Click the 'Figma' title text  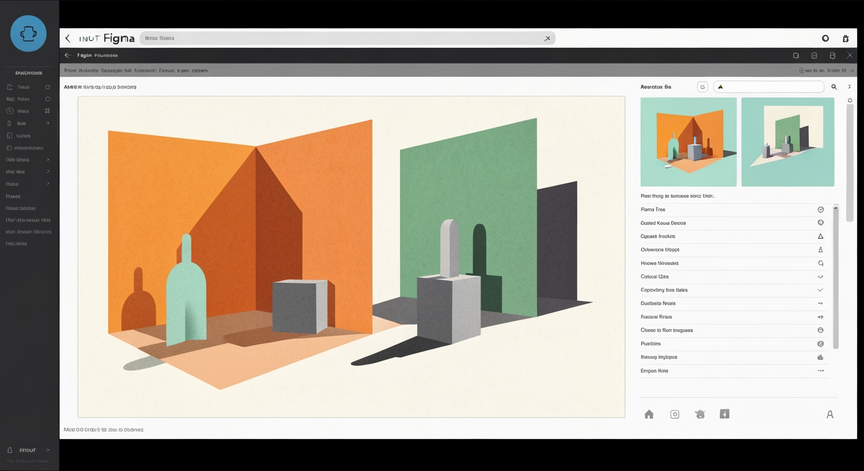pos(119,38)
